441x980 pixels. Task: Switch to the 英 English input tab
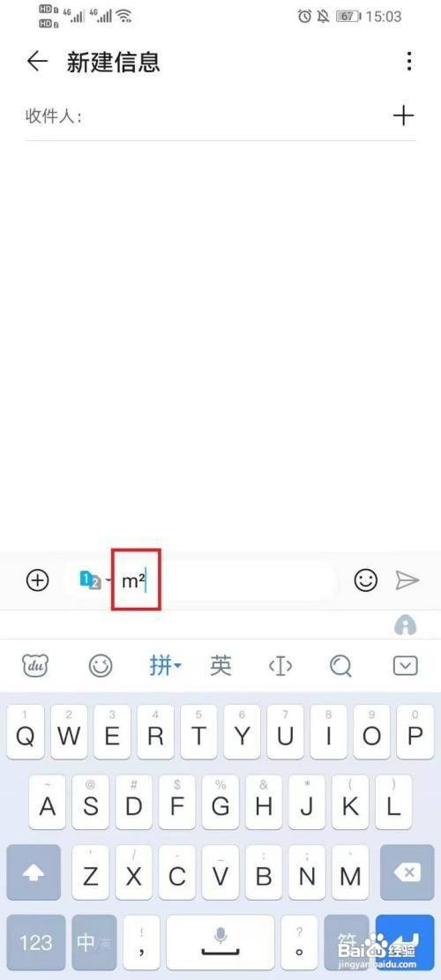click(x=220, y=666)
